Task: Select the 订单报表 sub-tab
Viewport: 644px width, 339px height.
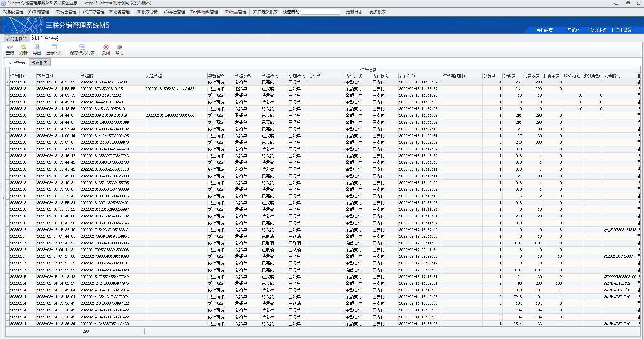Action: point(17,62)
